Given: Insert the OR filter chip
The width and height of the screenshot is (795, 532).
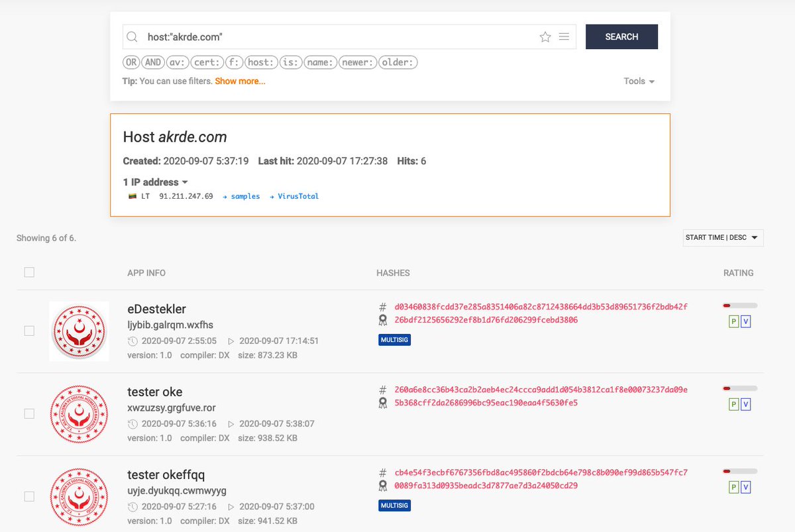Looking at the screenshot, I should coord(132,62).
